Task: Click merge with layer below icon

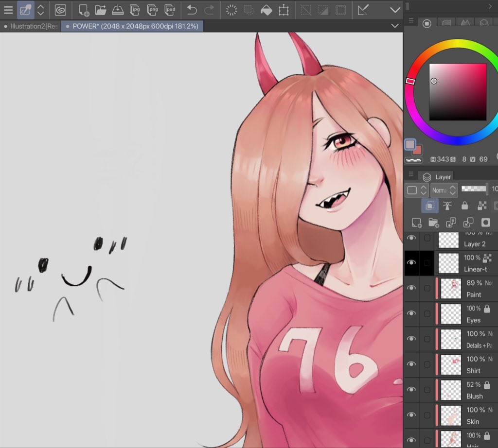Action: [468, 223]
